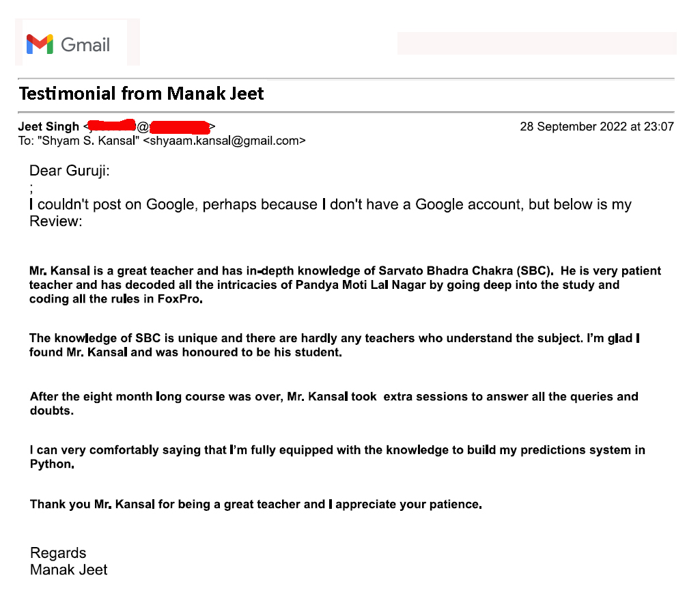Click the redacted sender email domain

pos(180,127)
